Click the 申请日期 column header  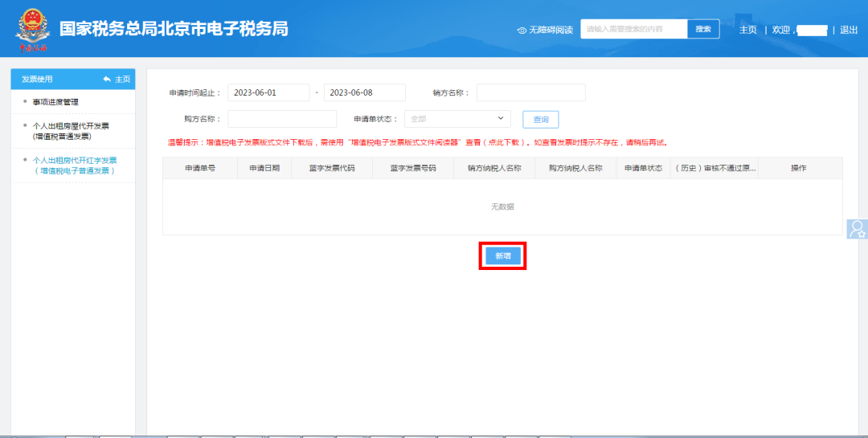pyautogui.click(x=264, y=168)
